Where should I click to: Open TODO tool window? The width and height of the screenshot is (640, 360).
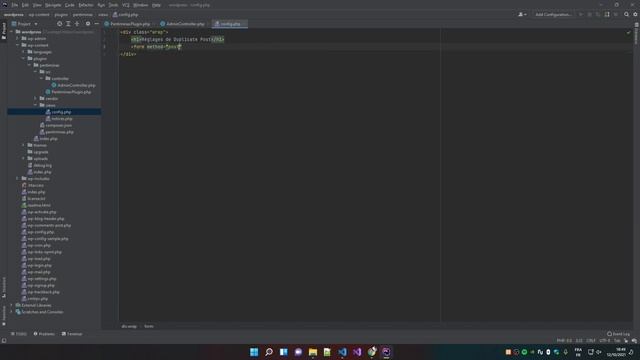pos(19,334)
